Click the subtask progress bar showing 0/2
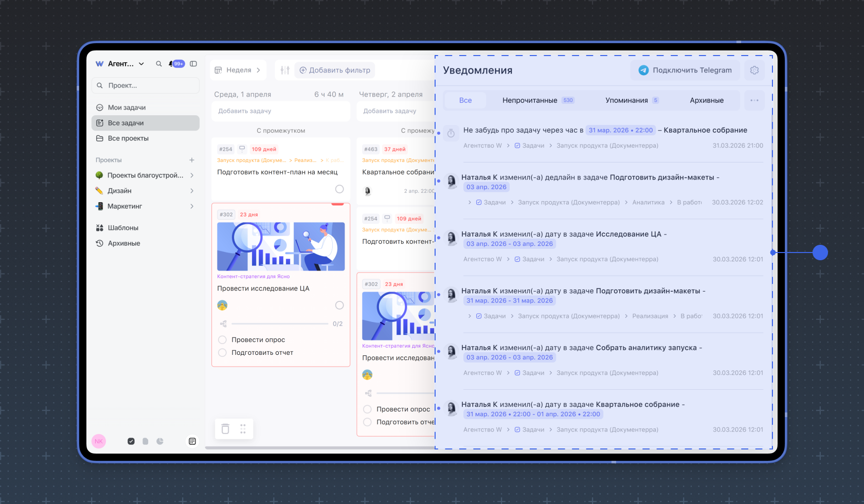The height and width of the screenshot is (504, 864). point(280,324)
